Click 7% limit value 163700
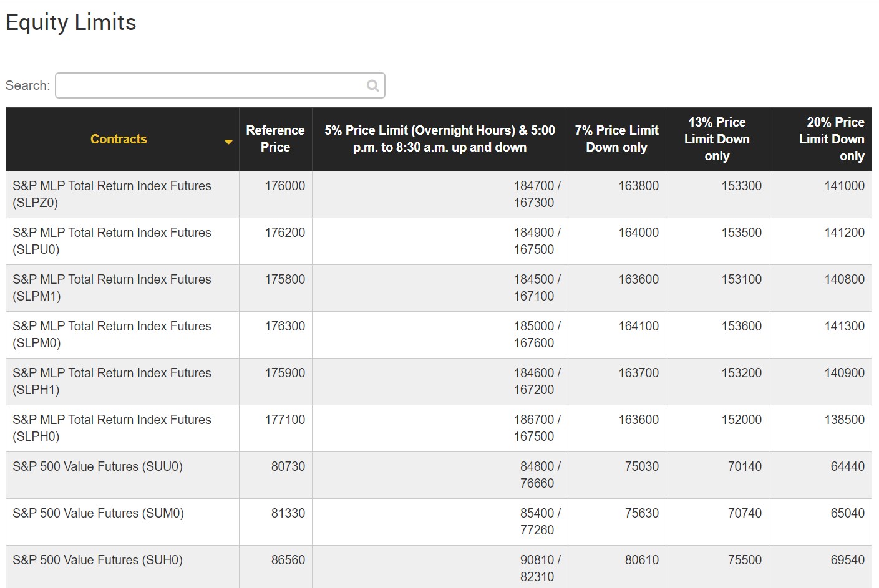 click(639, 373)
